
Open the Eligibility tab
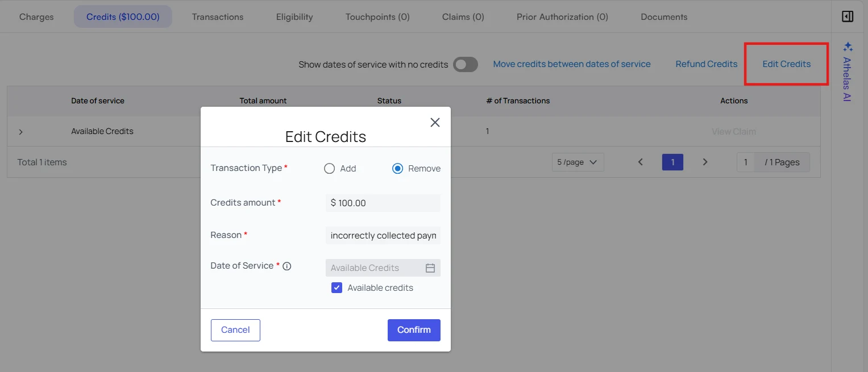[294, 17]
